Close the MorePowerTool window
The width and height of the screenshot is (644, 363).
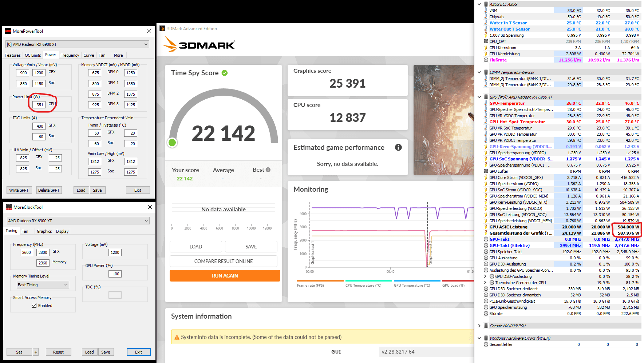149,31
